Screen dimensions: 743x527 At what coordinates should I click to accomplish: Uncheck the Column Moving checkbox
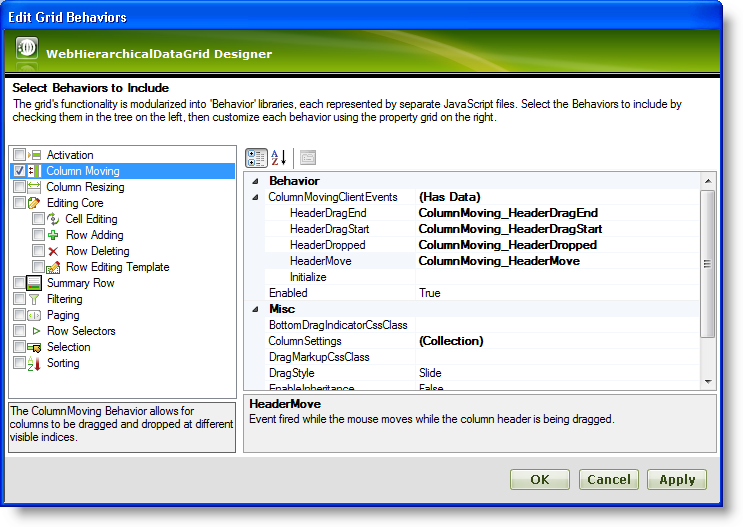(19, 171)
